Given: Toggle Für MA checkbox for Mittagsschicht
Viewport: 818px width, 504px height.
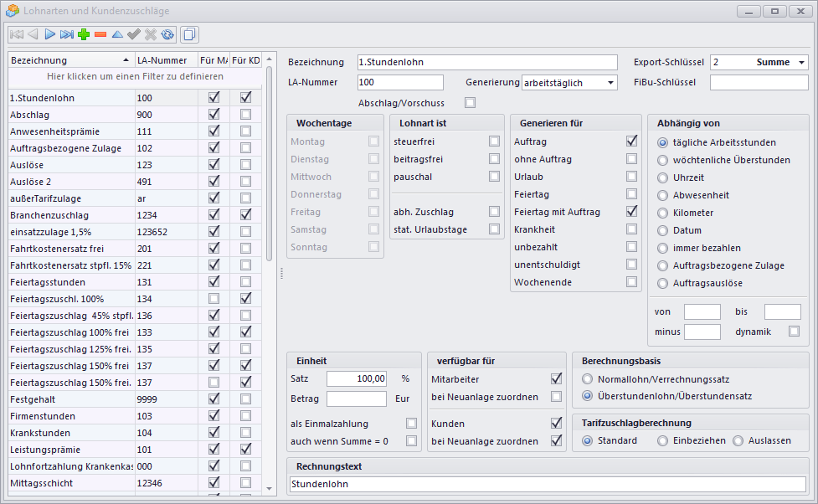Looking at the screenshot, I should click(x=214, y=482).
